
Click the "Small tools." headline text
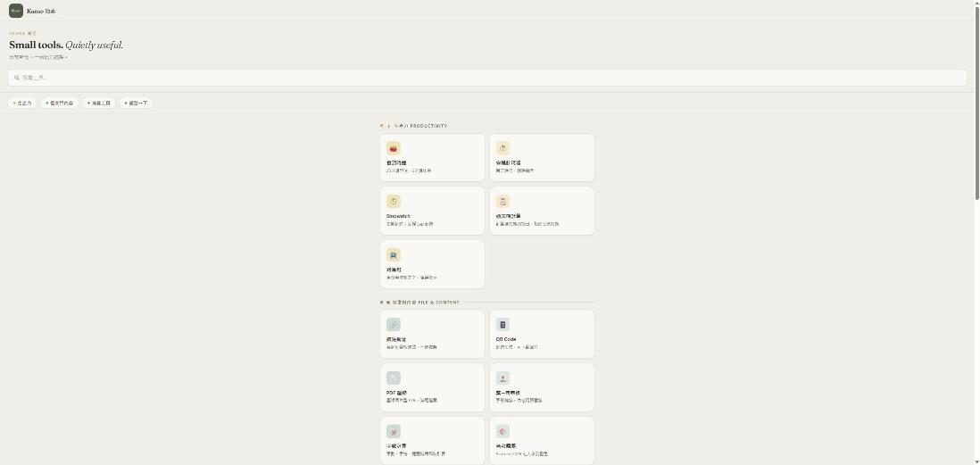36,45
